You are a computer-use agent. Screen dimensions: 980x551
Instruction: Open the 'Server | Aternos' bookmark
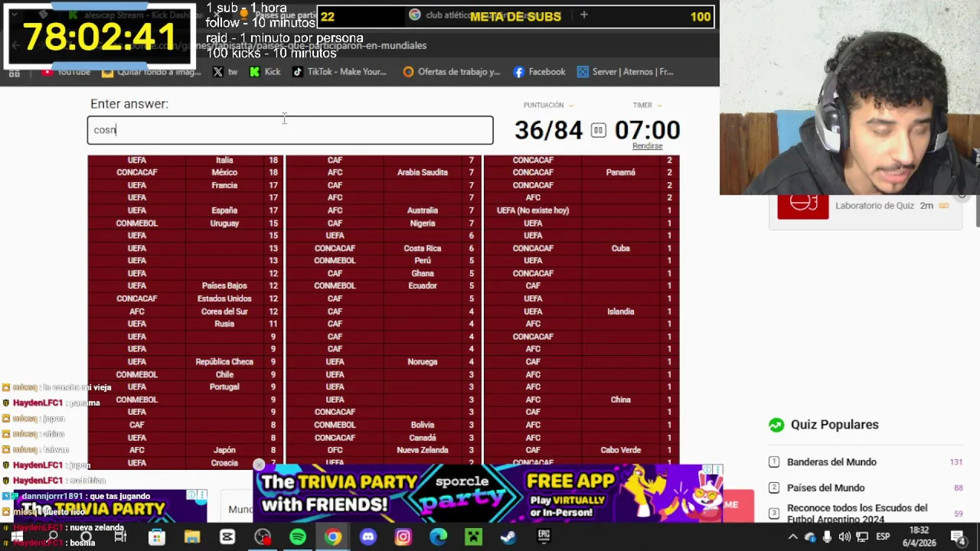pyautogui.click(x=626, y=72)
